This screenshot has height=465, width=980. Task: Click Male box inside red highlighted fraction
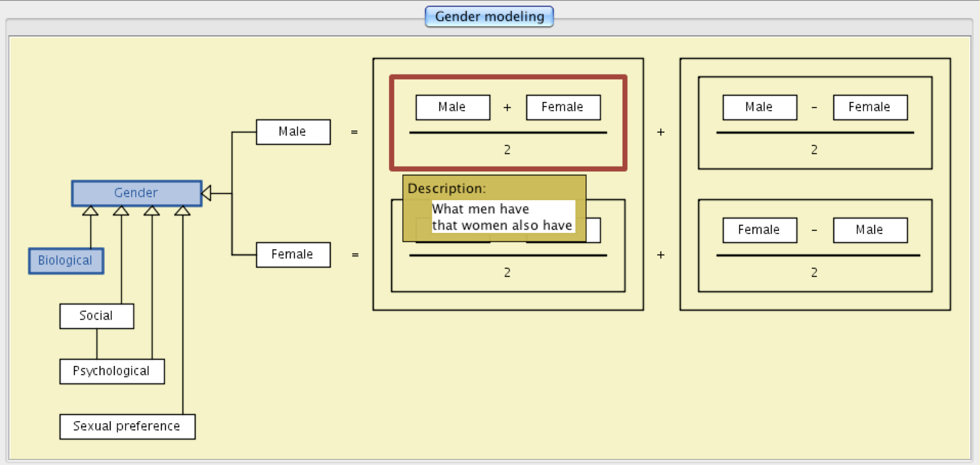pos(452,107)
